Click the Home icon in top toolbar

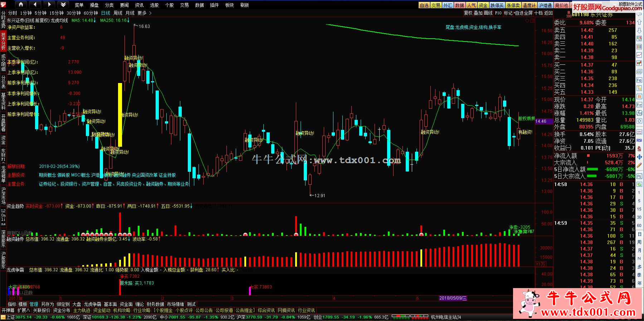[21, 5]
